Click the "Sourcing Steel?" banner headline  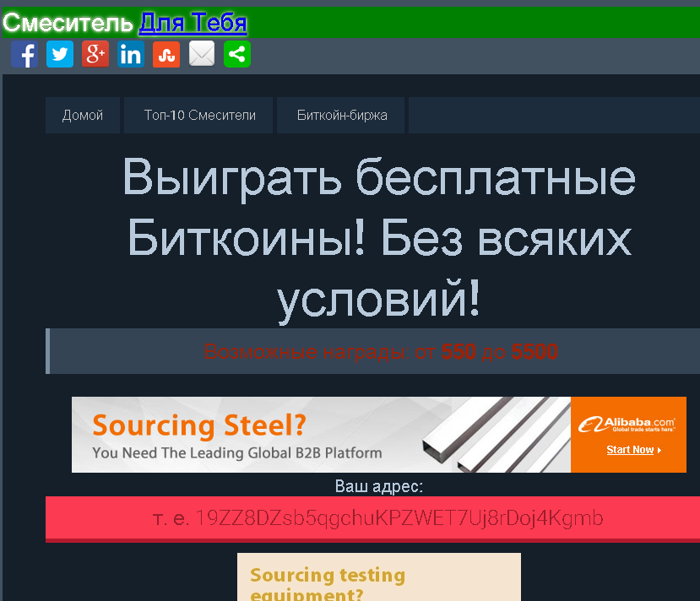coord(198,425)
